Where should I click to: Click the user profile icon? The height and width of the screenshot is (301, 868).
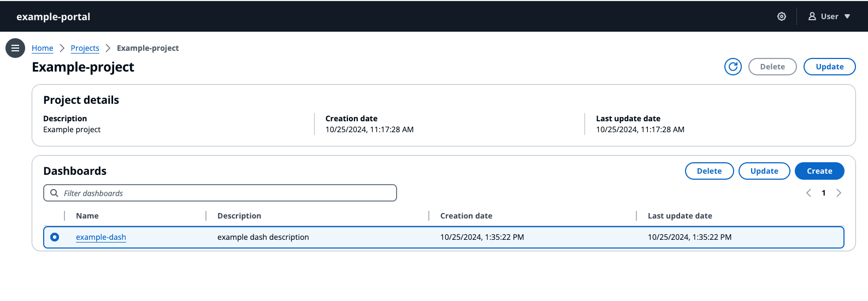[812, 16]
